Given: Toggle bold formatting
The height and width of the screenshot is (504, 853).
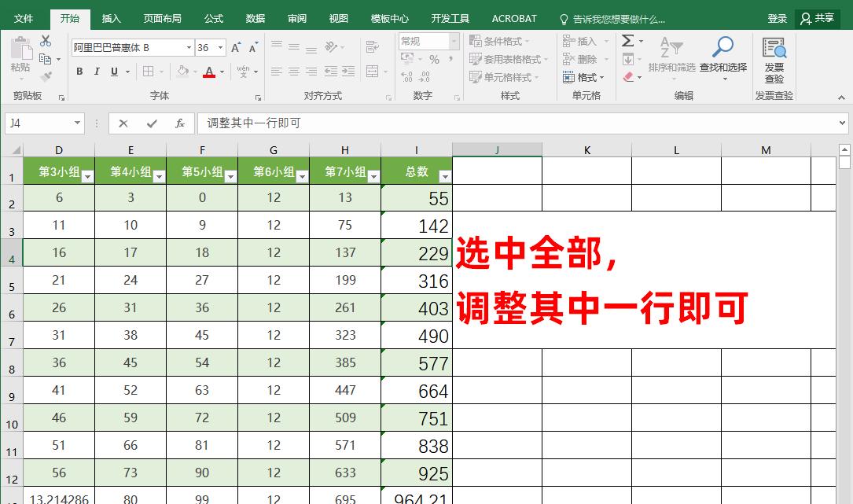Looking at the screenshot, I should click(79, 72).
